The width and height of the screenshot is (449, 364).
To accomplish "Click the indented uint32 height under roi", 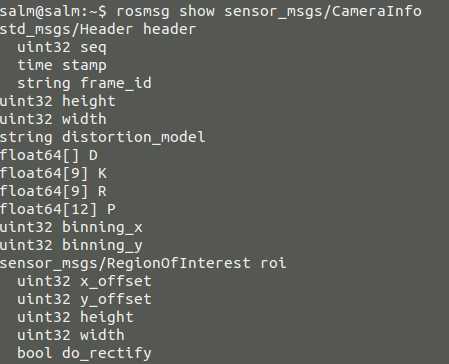I will coord(75,317).
